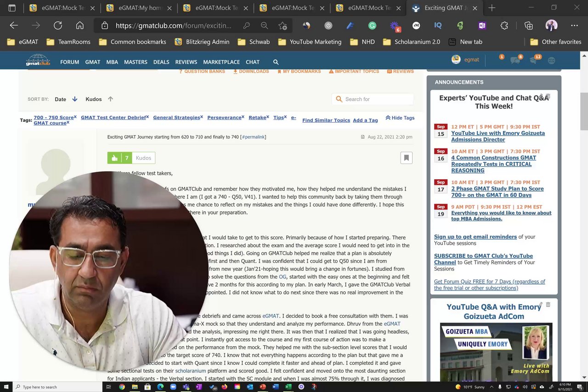The image size is (588, 392).
Task: Open the YouTube Marketing bookmarks folder
Action: click(x=310, y=42)
